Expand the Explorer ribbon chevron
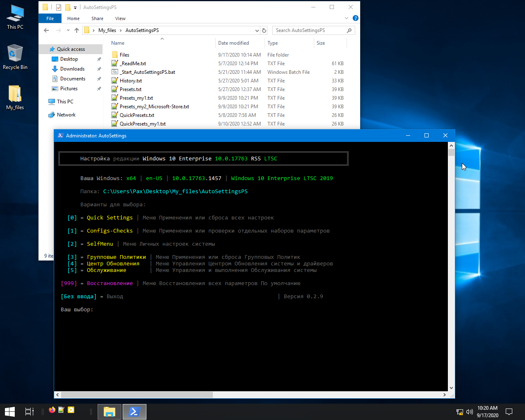This screenshot has height=420, width=525. pyautogui.click(x=346, y=18)
